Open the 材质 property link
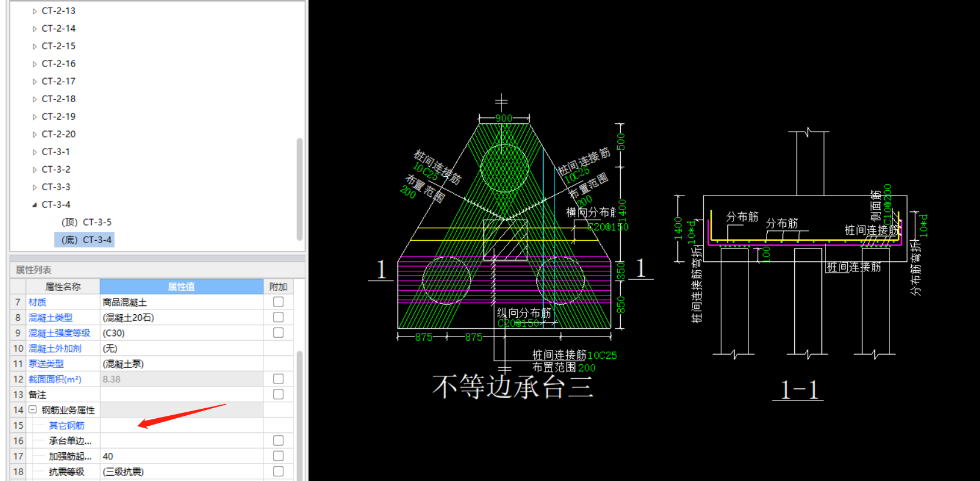980x481 pixels. click(x=37, y=302)
